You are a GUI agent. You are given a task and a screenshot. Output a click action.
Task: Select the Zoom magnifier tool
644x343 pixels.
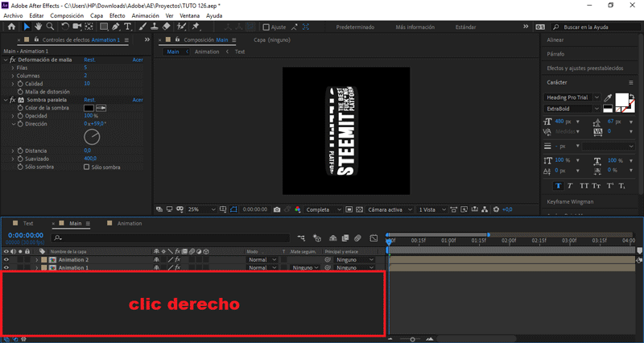tap(50, 27)
